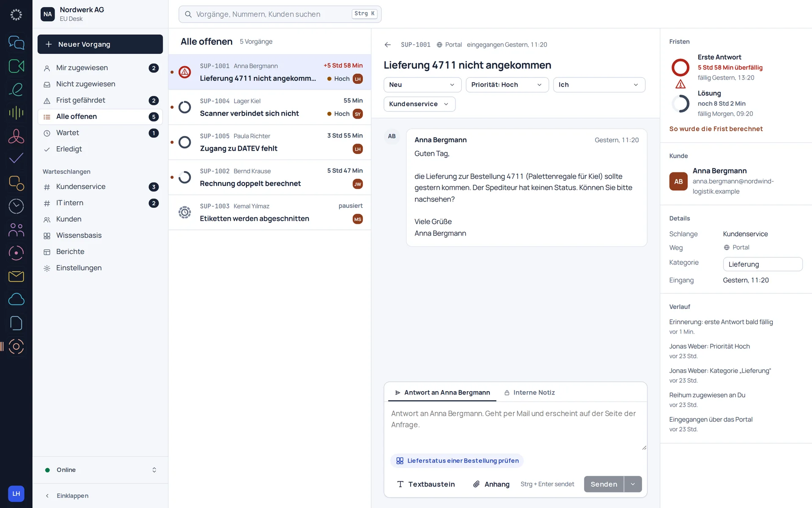
Task: Click the paused status icon on SUP-1003 row
Action: point(185,212)
